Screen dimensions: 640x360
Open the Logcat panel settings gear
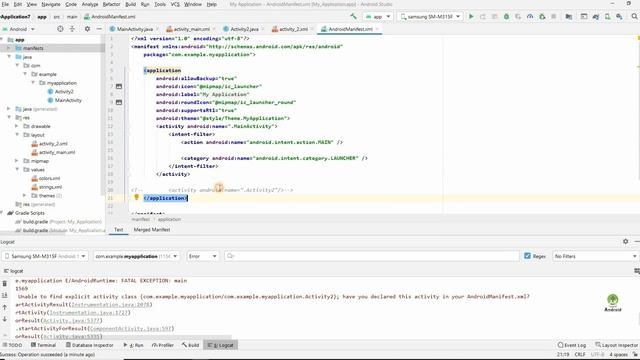tap(625, 241)
